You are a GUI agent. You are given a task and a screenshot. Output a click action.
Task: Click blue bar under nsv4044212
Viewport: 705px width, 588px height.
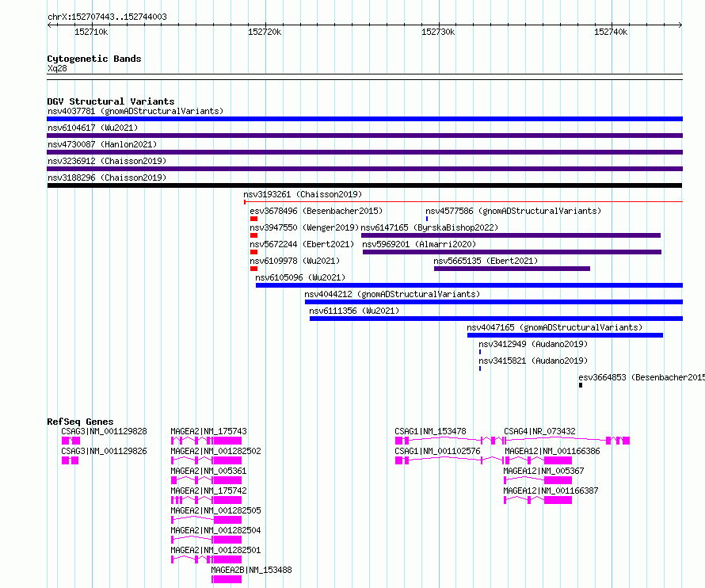(494, 302)
